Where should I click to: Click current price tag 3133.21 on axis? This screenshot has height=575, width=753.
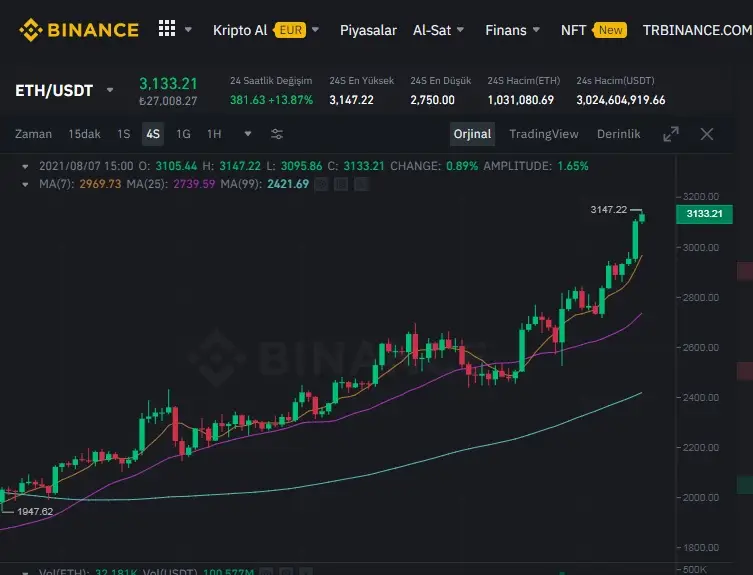point(704,214)
